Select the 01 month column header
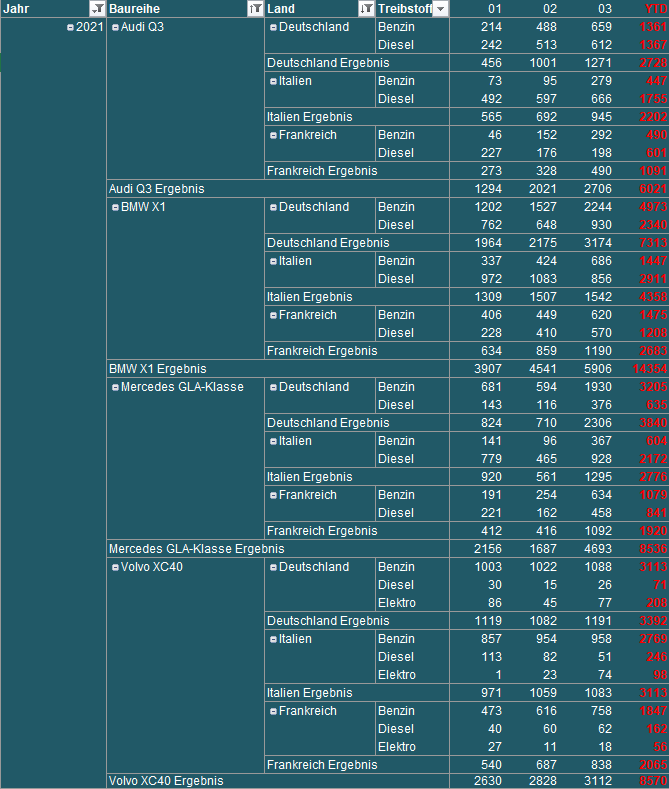 494,9
